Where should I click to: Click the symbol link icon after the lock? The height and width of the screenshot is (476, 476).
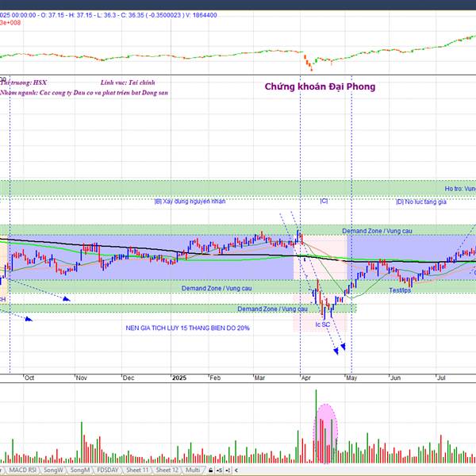pyautogui.click(x=219, y=470)
